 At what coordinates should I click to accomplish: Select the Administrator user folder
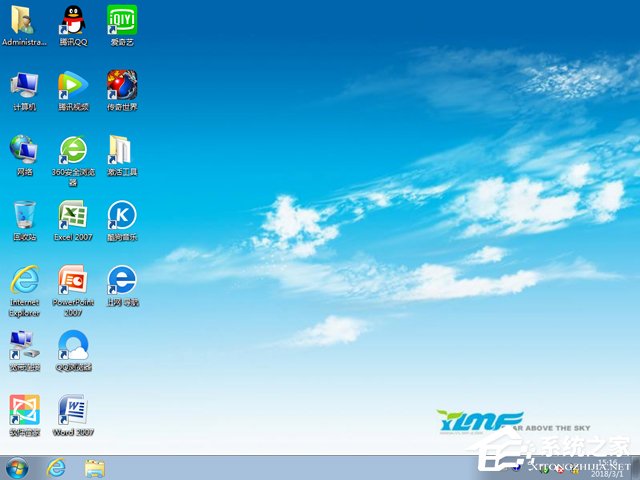tap(22, 20)
